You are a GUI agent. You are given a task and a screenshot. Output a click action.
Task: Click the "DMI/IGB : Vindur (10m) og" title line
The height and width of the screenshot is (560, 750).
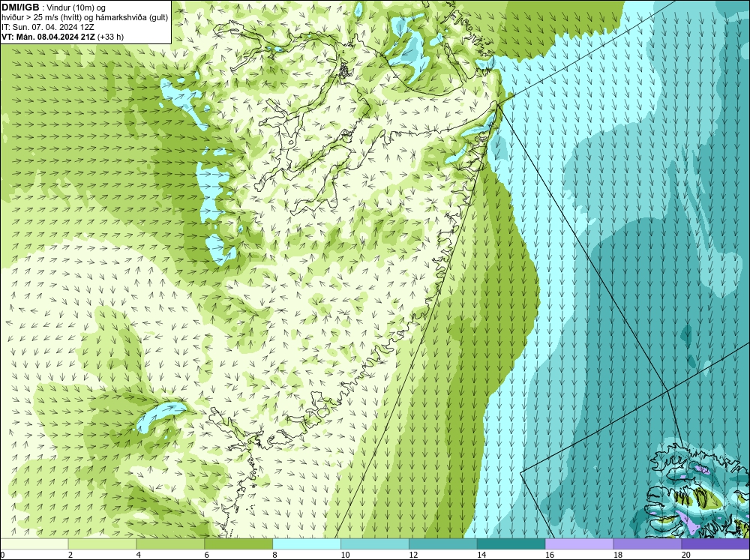[53, 7]
